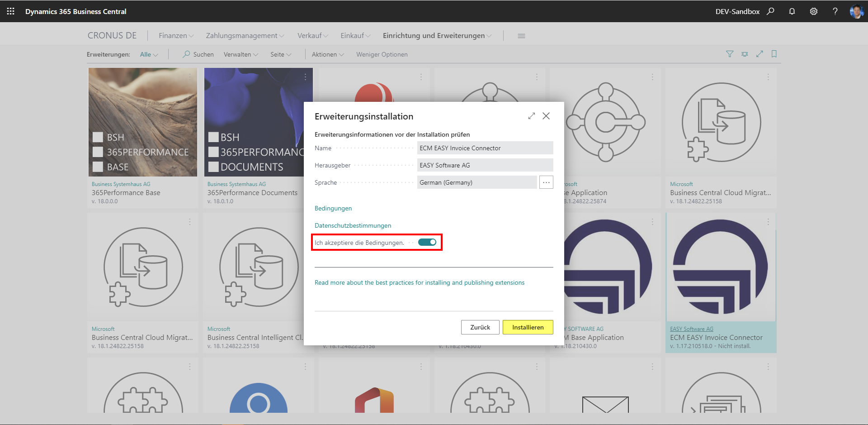The height and width of the screenshot is (425, 868).
Task: Click the Zurück button
Action: [480, 327]
